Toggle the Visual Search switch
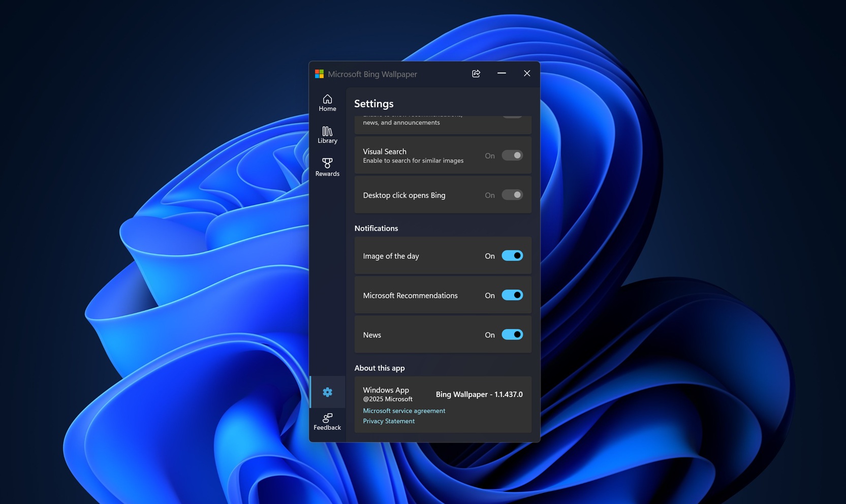This screenshot has width=846, height=504. (x=512, y=155)
